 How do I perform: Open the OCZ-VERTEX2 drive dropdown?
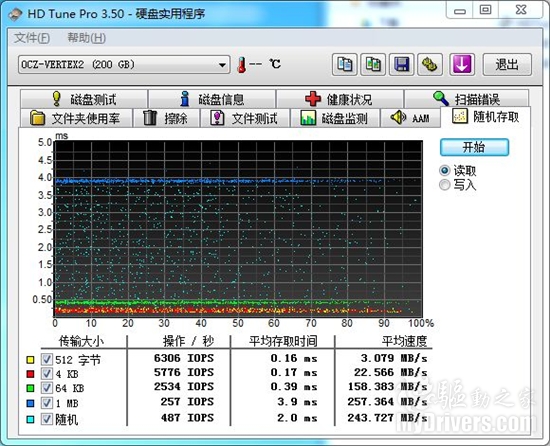(x=124, y=65)
